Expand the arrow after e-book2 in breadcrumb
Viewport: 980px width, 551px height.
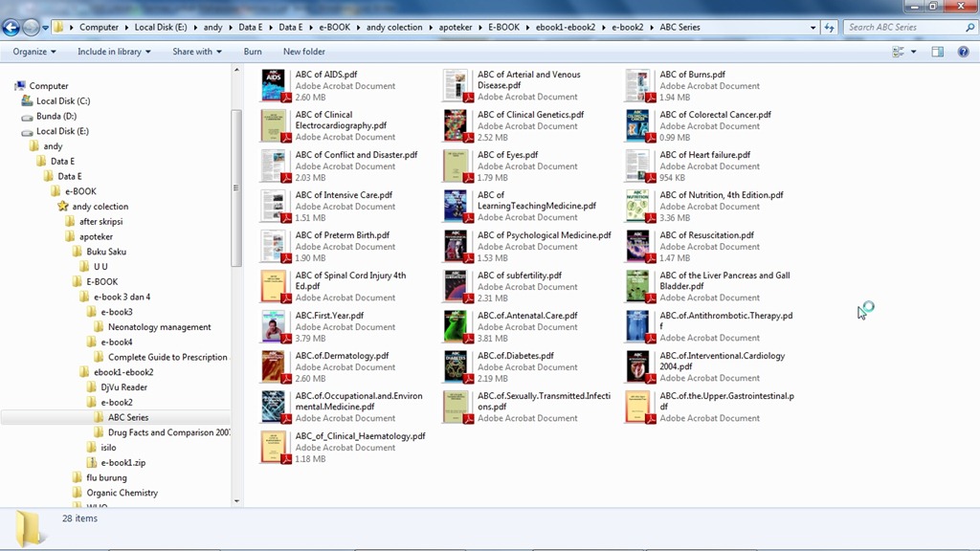[x=651, y=28]
